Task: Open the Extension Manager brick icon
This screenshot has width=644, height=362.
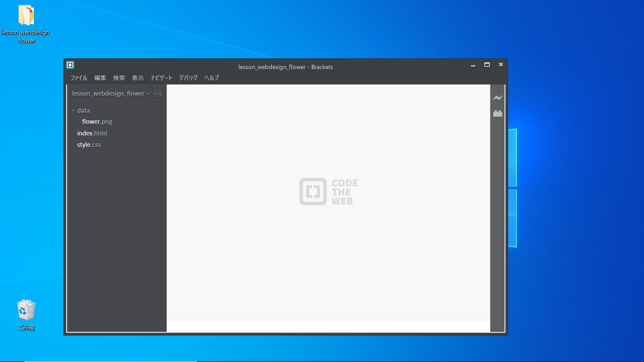Action: pos(498,113)
